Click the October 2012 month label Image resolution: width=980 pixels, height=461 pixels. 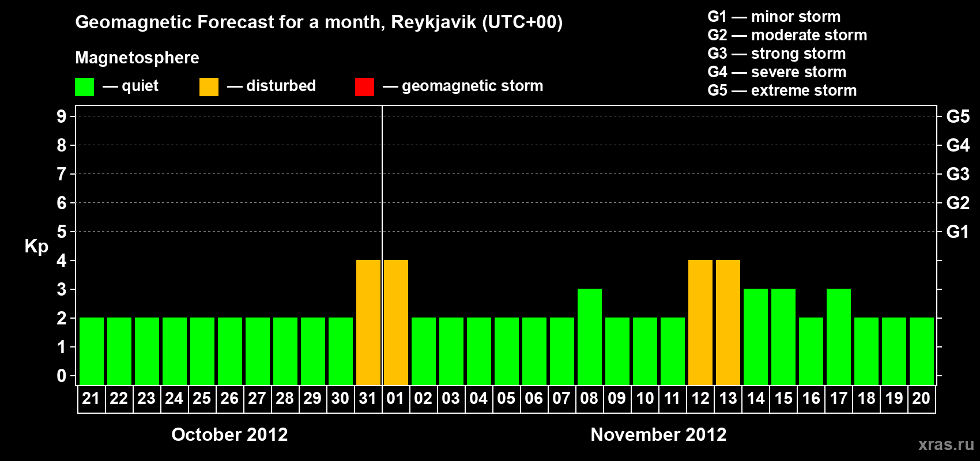point(229,434)
